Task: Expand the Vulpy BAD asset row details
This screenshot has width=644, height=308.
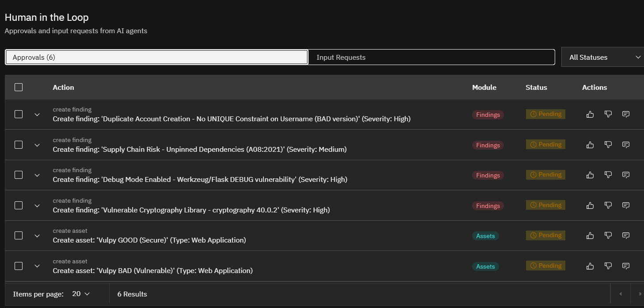Action: [x=37, y=266]
